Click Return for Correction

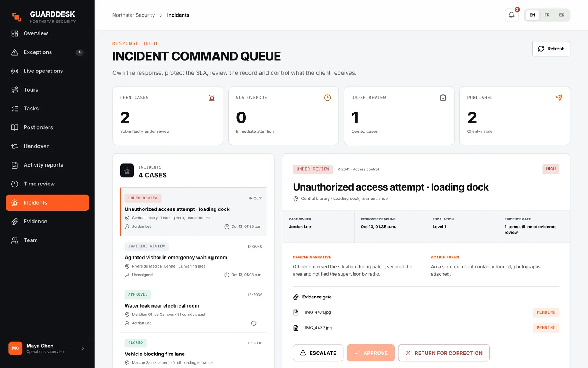[444, 353]
